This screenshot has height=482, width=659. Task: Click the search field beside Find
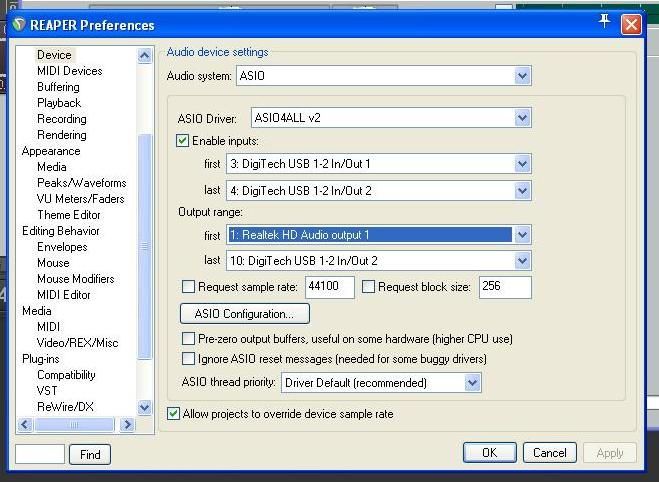click(40, 454)
